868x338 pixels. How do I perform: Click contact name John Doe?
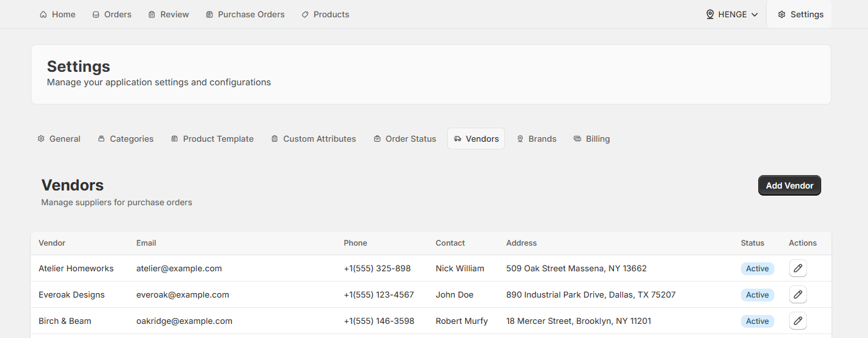[454, 295]
